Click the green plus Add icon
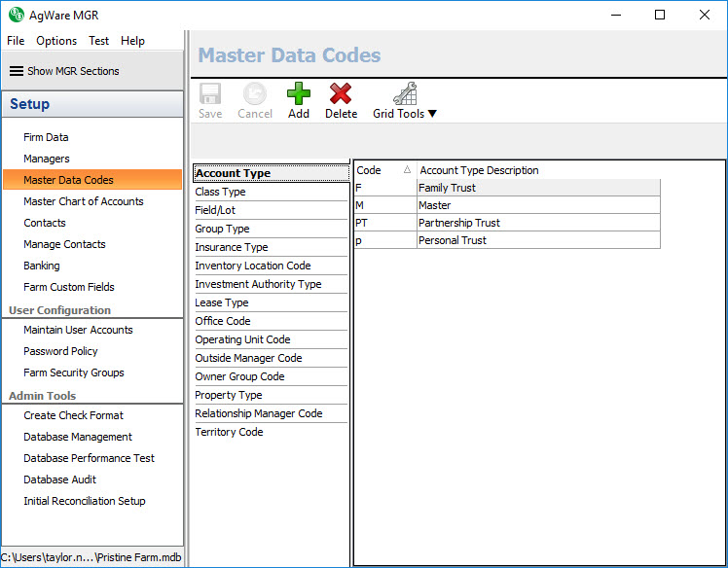This screenshot has height=568, width=728. pyautogui.click(x=299, y=94)
